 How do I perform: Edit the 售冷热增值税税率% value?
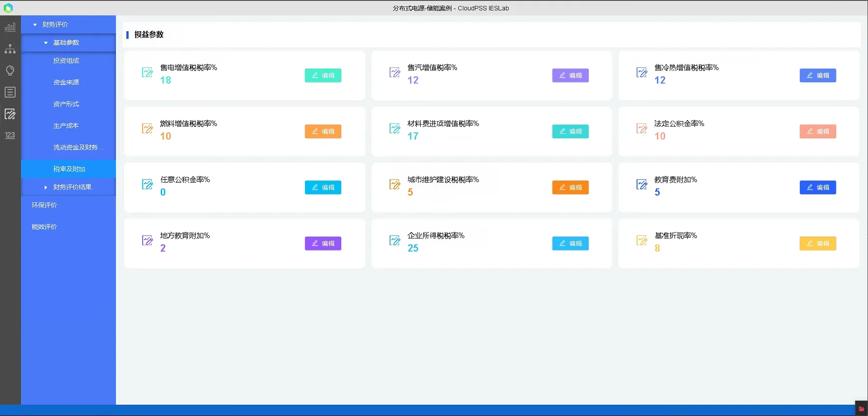coord(818,75)
